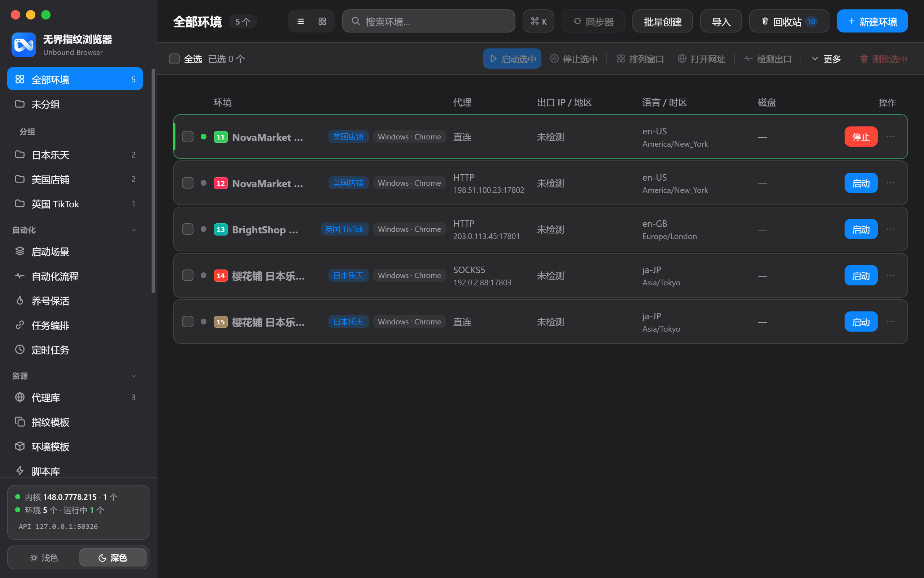The width and height of the screenshot is (924, 578).
Task: Select checkbox for environment 14
Action: [187, 275]
